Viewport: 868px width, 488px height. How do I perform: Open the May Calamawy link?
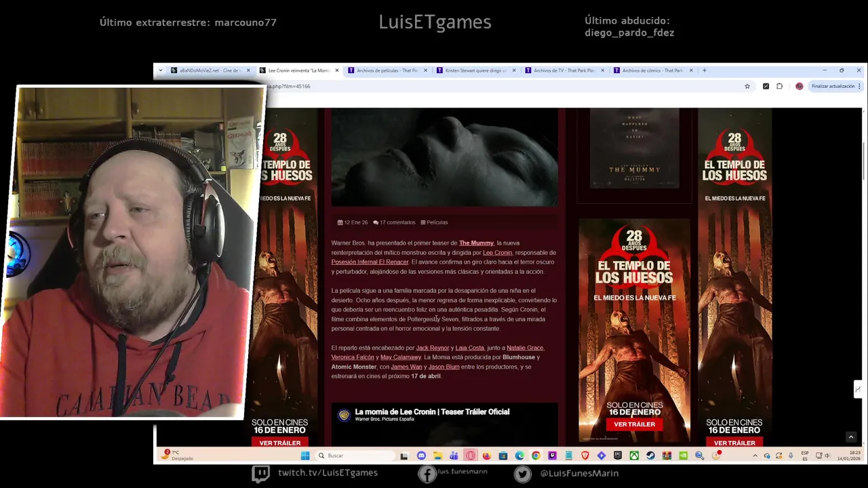click(x=401, y=357)
